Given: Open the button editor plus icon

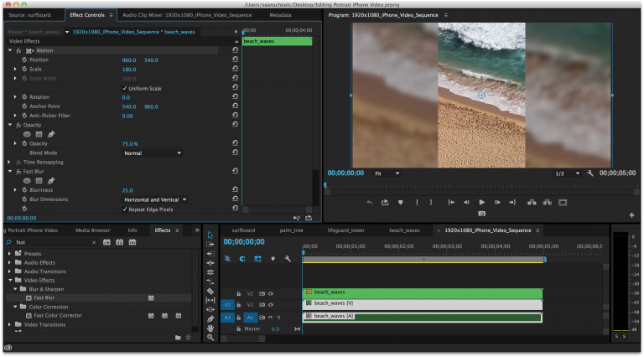Looking at the screenshot, I should 631,215.
